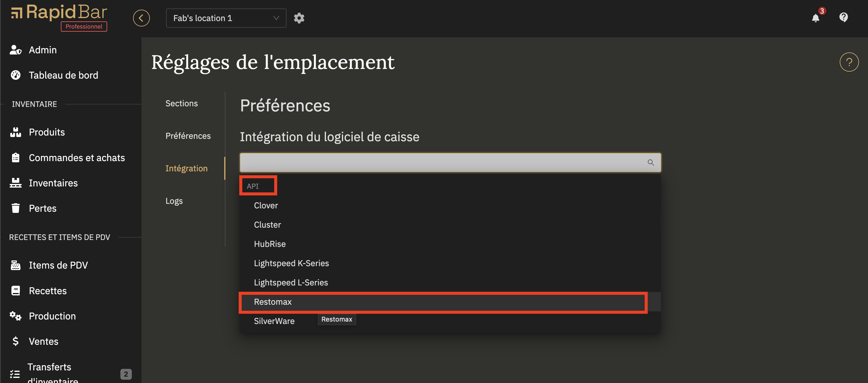Open Inventaires page
The width and height of the screenshot is (868, 383).
53,183
